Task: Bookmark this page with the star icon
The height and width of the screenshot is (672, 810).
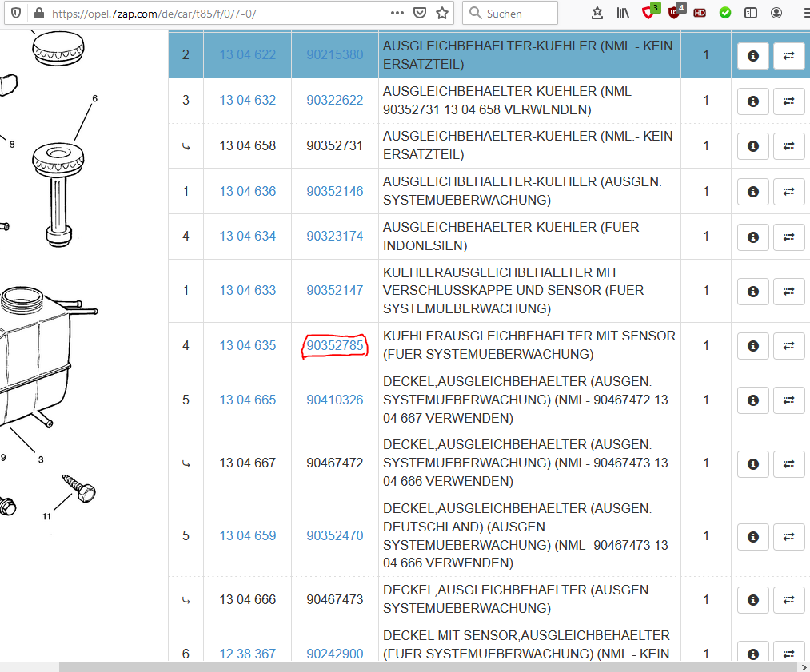Action: pyautogui.click(x=442, y=13)
